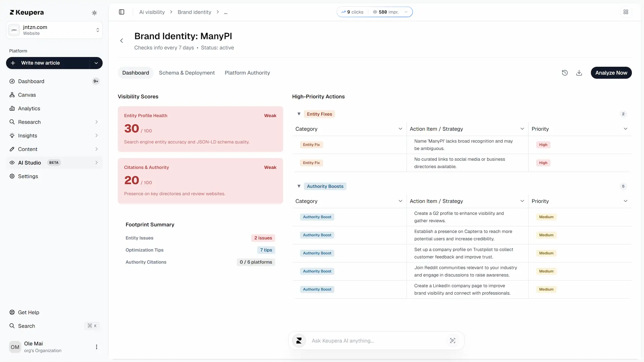Image resolution: width=644 pixels, height=362 pixels.
Task: Go back using the left arrow beside Brand Identity
Action: 122,41
